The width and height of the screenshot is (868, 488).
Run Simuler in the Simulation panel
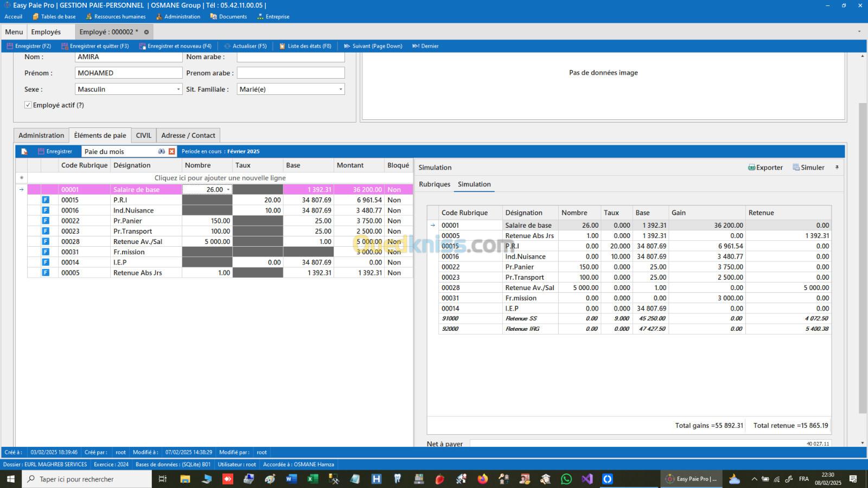click(x=808, y=168)
